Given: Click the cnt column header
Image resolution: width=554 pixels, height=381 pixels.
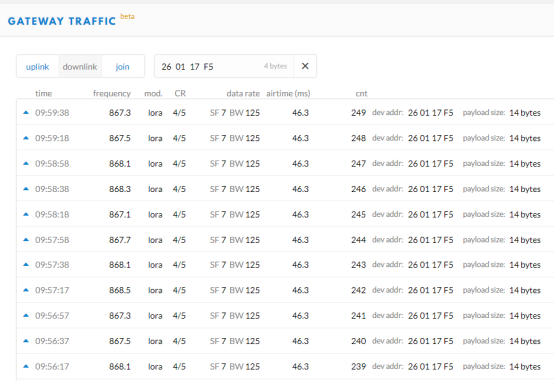Looking at the screenshot, I should point(361,93).
